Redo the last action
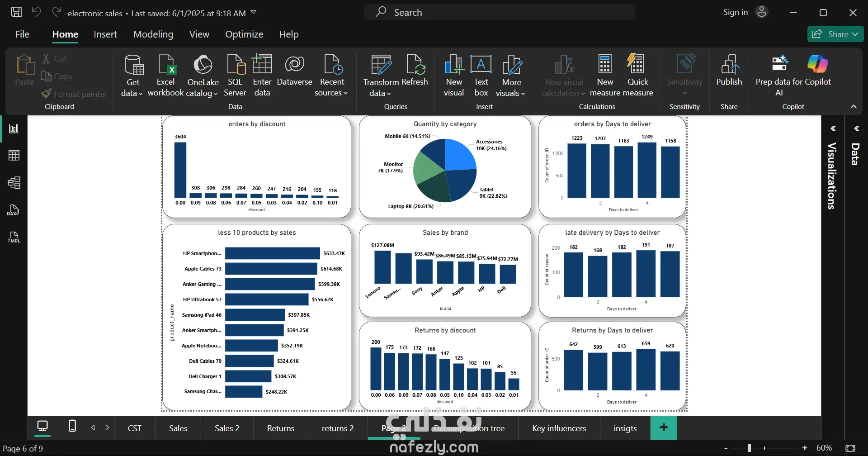Viewport: 868px width, 456px height. 56,12
